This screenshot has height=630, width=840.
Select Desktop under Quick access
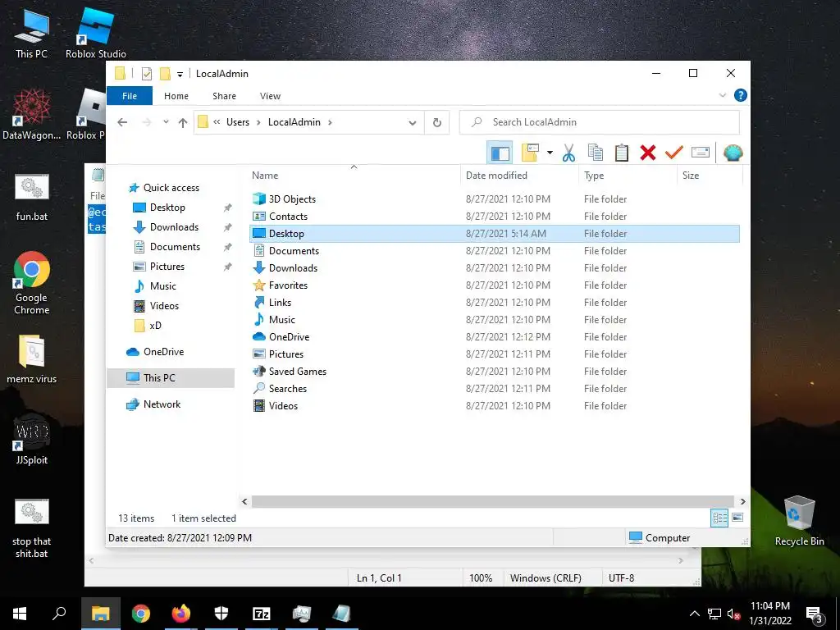[x=167, y=208]
